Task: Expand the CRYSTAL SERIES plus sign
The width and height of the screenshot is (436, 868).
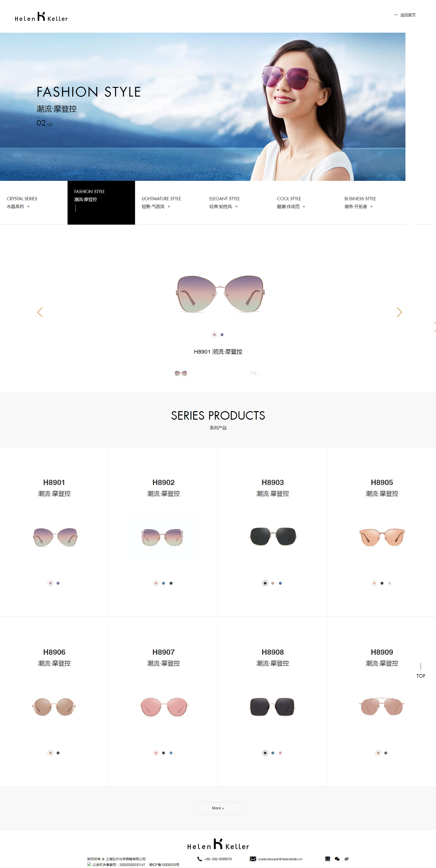Action: pyautogui.click(x=28, y=207)
